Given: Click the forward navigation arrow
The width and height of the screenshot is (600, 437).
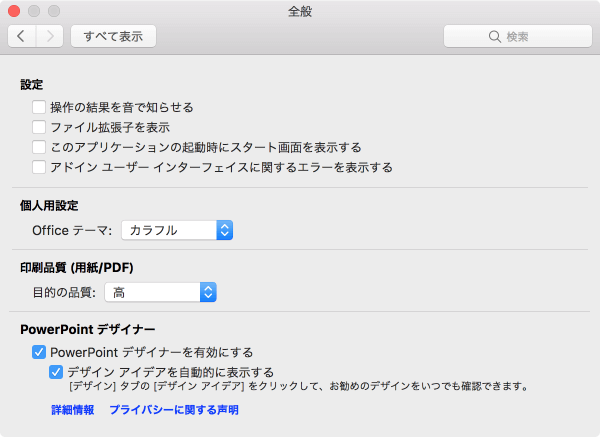Looking at the screenshot, I should point(50,36).
